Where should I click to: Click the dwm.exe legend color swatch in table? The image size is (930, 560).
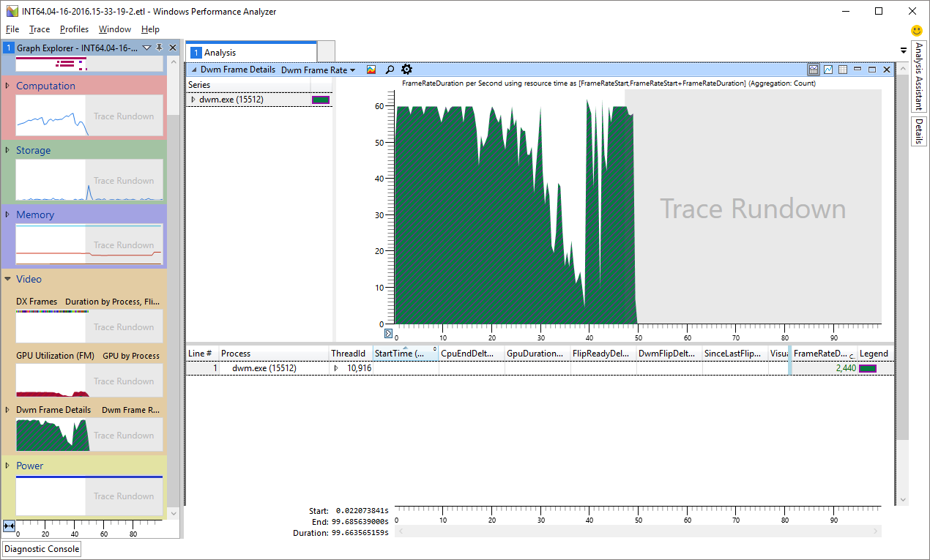tap(867, 368)
